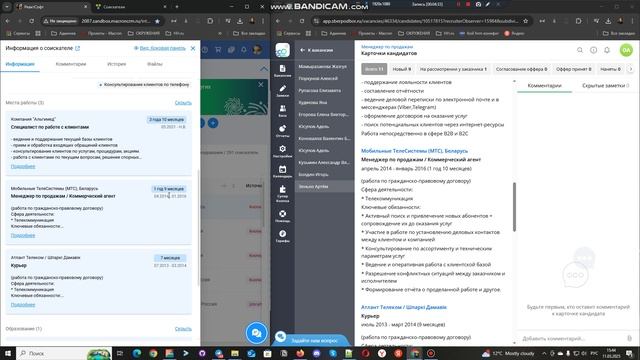Open user avatar in left window header

(257, 50)
